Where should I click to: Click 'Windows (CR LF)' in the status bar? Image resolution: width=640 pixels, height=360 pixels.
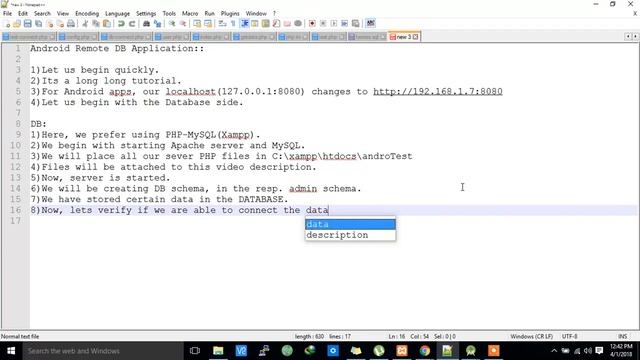click(531, 336)
